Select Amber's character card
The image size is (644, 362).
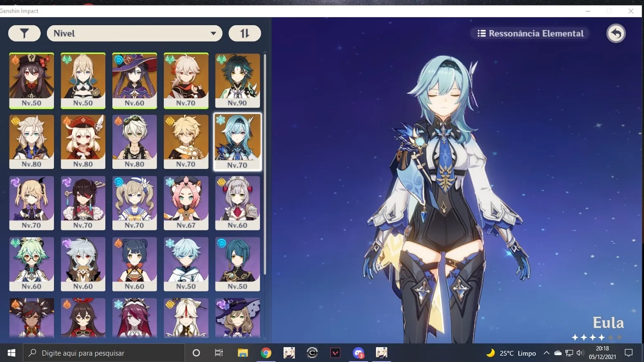[x=83, y=318]
